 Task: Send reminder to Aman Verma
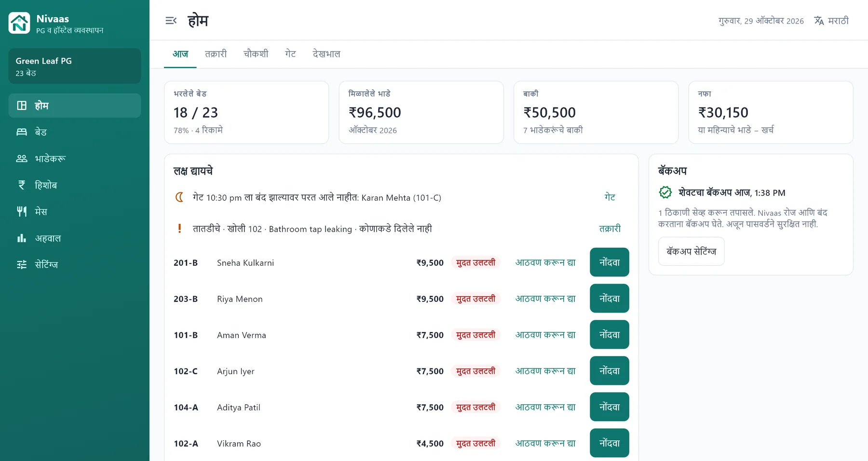click(x=545, y=335)
